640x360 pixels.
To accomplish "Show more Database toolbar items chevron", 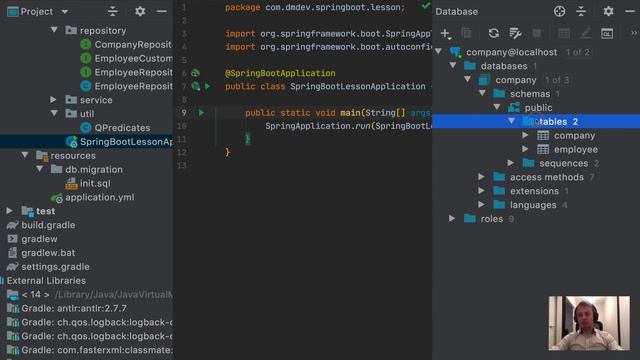I will [x=633, y=33].
